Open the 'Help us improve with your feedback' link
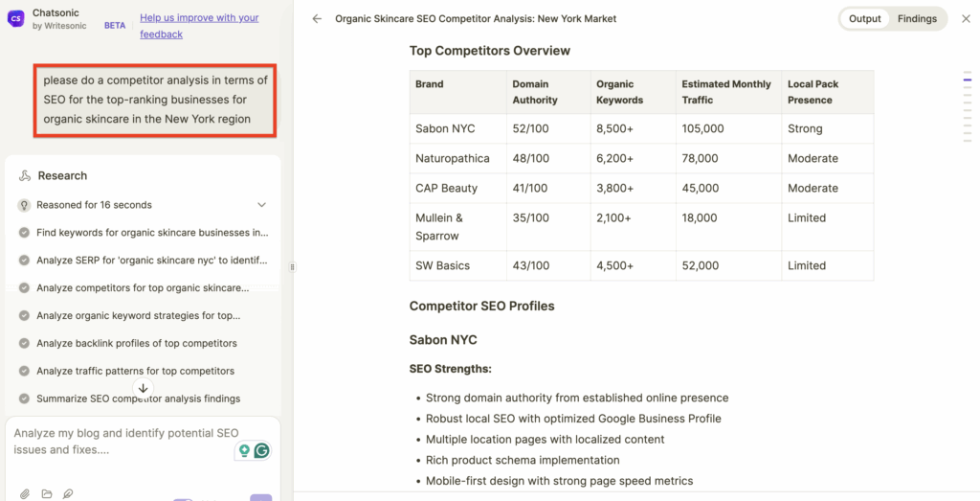Screen dimensions: 980x501 point(199,26)
